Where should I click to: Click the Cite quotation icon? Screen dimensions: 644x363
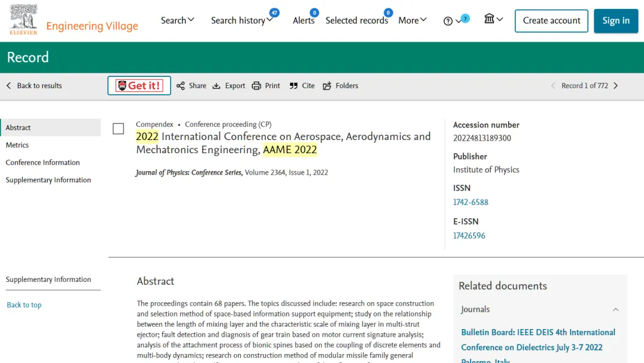point(293,85)
